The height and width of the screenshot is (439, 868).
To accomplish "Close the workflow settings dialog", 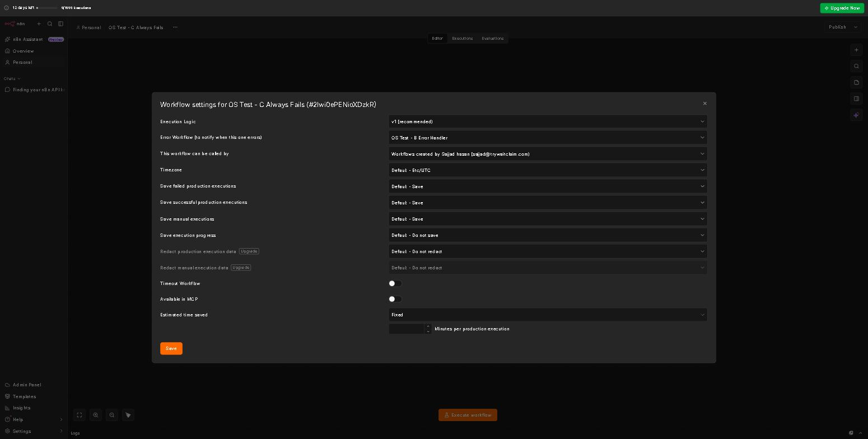I will 705,104.
